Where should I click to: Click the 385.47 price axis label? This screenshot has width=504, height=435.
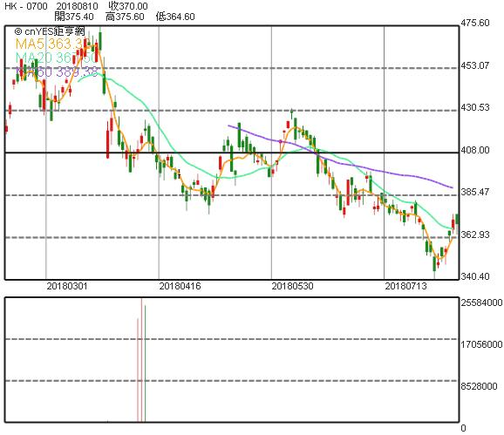click(x=475, y=192)
